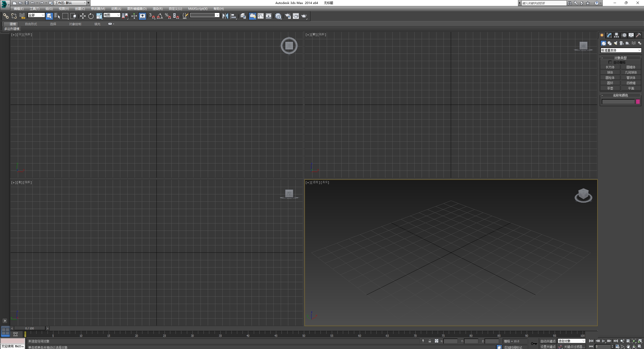Viewport: 644px width, 349px height.
Task: Select the Move transform tool
Action: click(83, 16)
